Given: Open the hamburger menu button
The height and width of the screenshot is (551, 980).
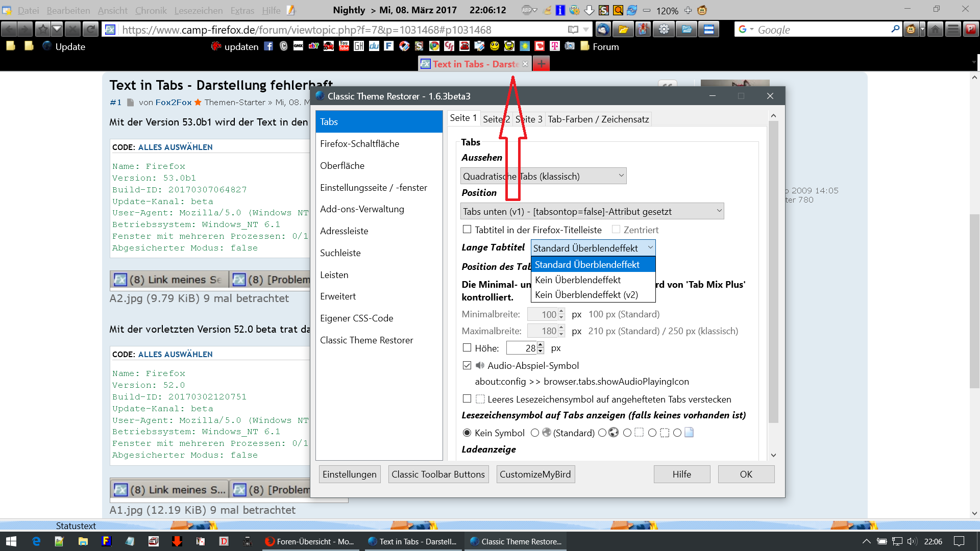Looking at the screenshot, I should pyautogui.click(x=953, y=30).
